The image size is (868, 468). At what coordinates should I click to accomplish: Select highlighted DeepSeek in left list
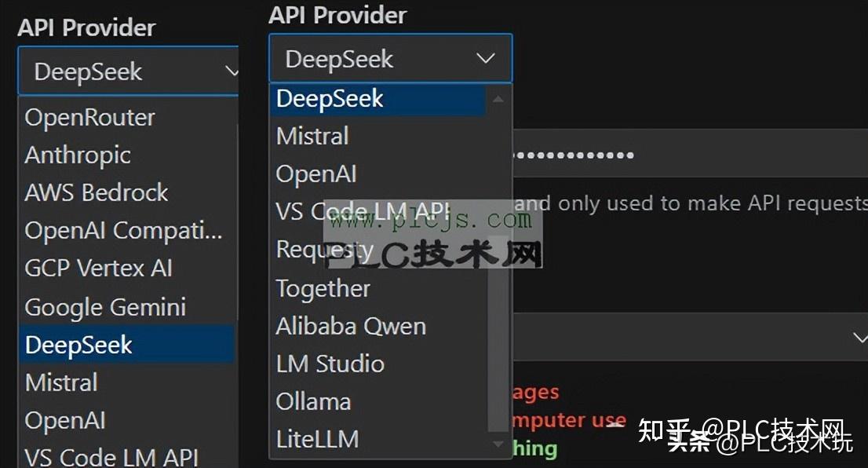127,345
